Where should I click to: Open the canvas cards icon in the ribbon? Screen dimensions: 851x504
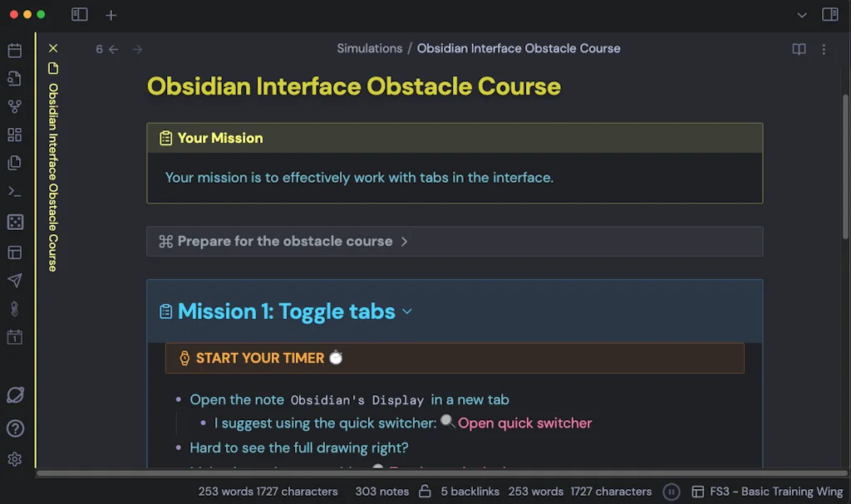[14, 135]
